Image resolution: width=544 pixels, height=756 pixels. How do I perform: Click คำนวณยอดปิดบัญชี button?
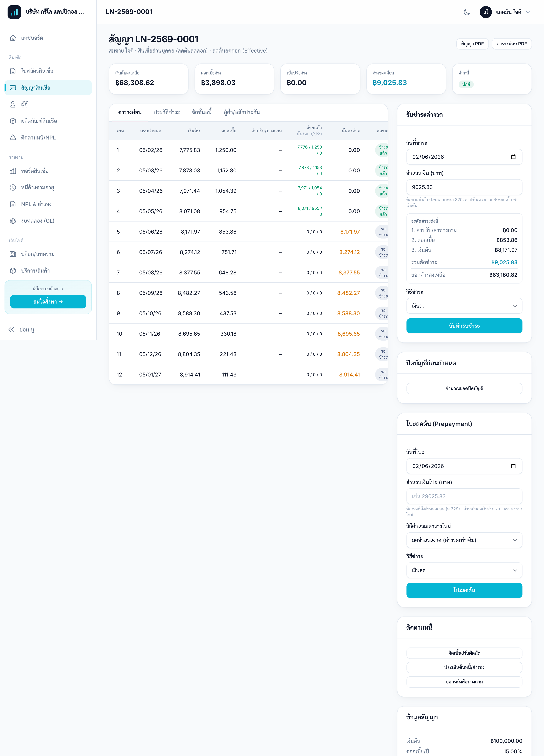click(464, 388)
